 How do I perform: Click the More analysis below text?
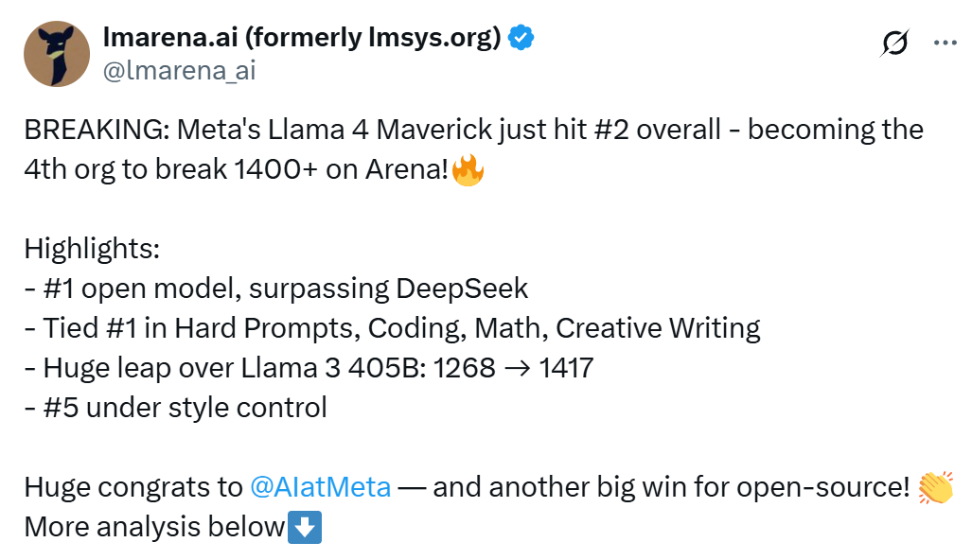click(150, 527)
